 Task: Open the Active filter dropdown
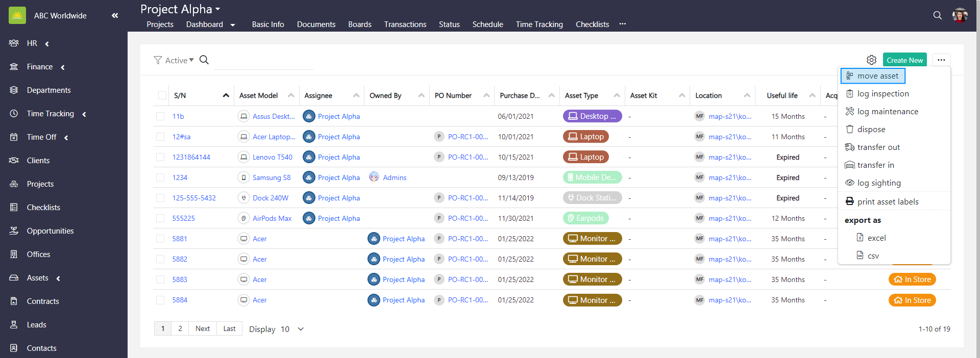[x=179, y=60]
